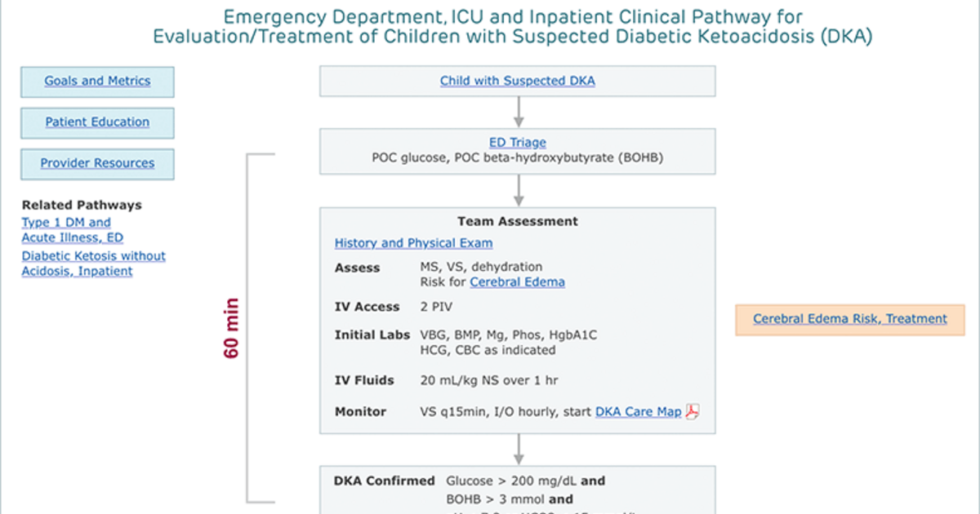Open the PDF icon beside DKA Care Map
This screenshot has height=514, width=980.
point(692,412)
